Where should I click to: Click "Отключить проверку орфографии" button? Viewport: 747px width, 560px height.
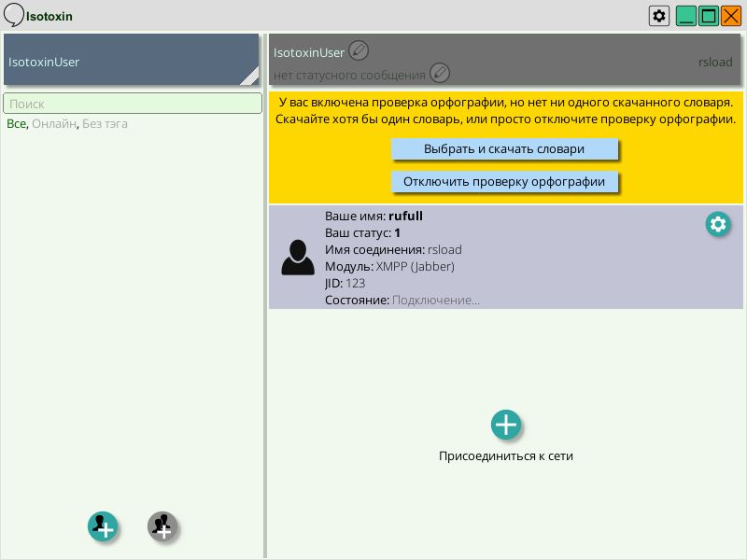[x=504, y=181]
